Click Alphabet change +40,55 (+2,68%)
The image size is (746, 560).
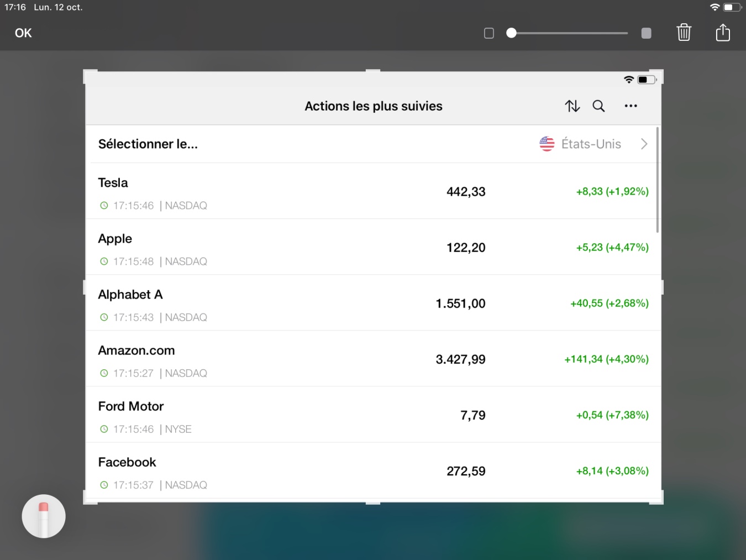point(610,303)
